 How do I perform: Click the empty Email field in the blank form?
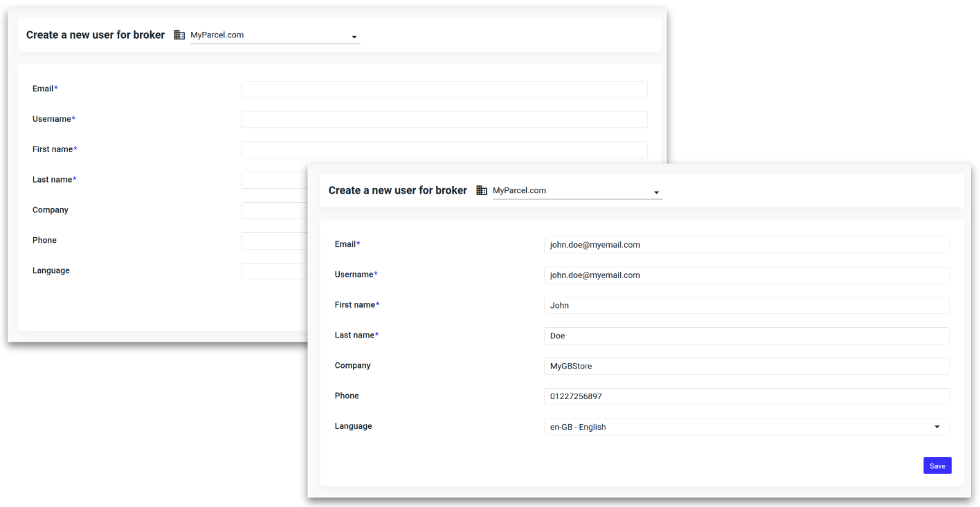pos(444,89)
